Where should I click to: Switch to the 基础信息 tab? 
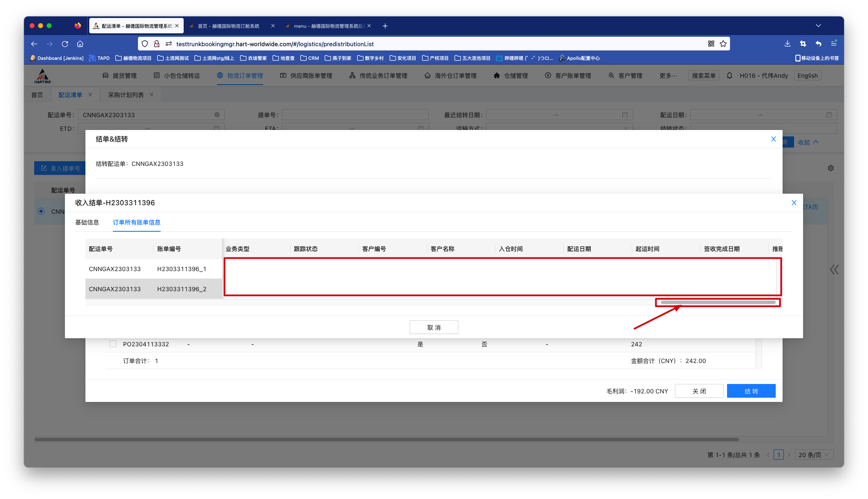(87, 222)
